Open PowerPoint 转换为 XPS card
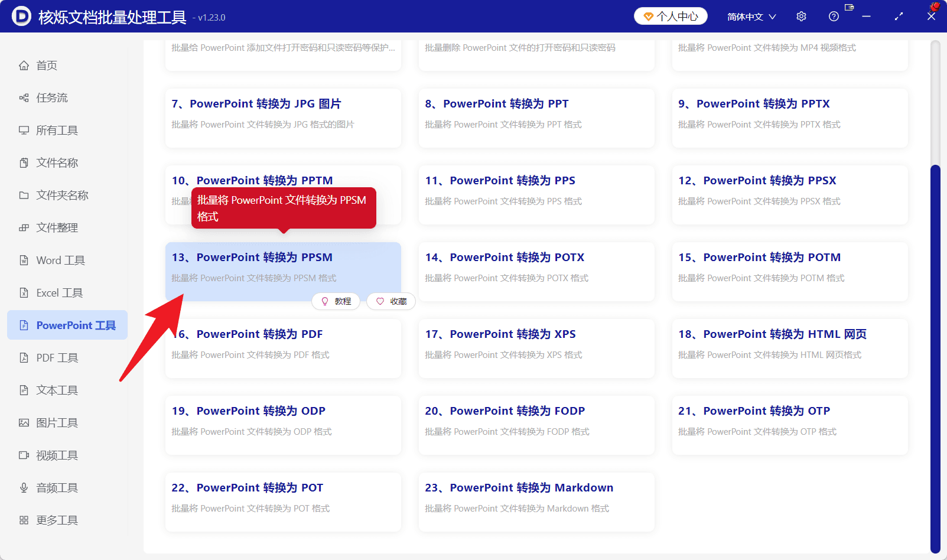 (536, 349)
